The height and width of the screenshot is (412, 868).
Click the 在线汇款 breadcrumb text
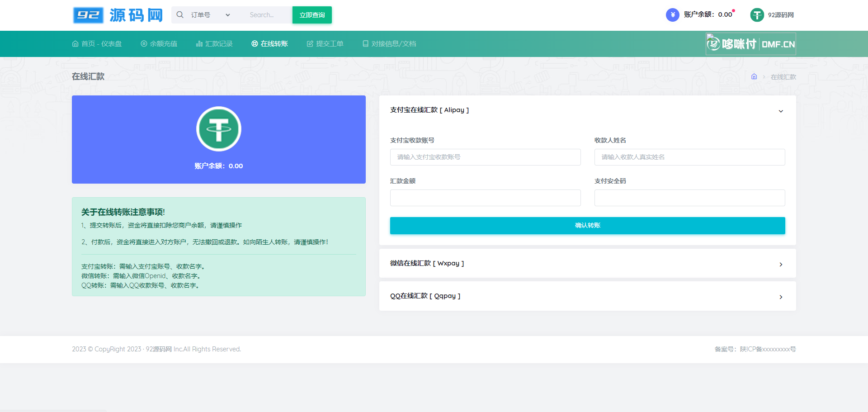pos(783,77)
